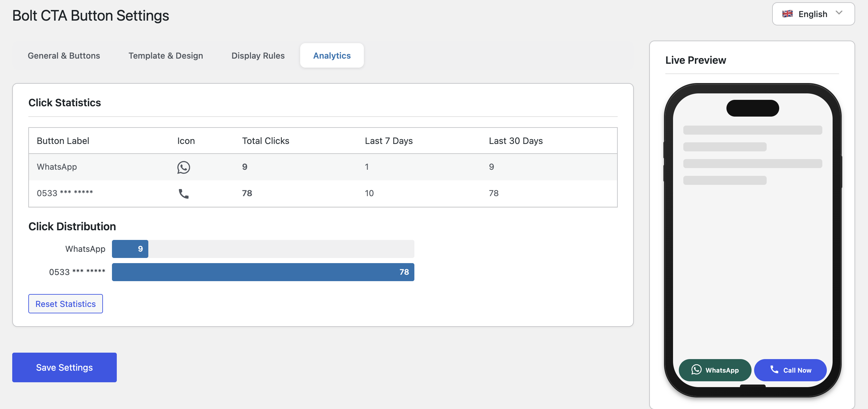Viewport: 868px width, 409px height.
Task: Go to the Display Rules tab
Action: click(x=258, y=56)
